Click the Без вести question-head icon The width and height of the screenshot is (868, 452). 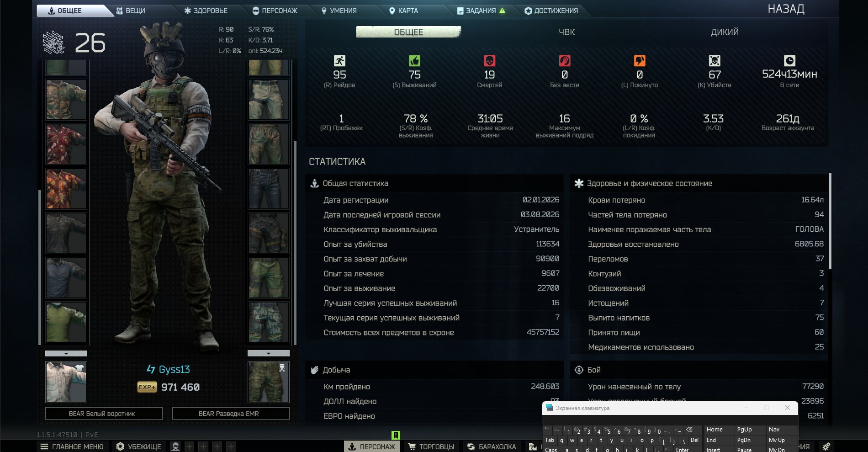565,60
